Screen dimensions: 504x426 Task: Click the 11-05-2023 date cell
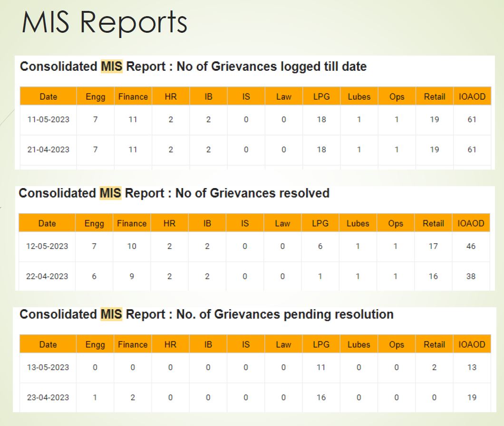pyautogui.click(x=48, y=120)
